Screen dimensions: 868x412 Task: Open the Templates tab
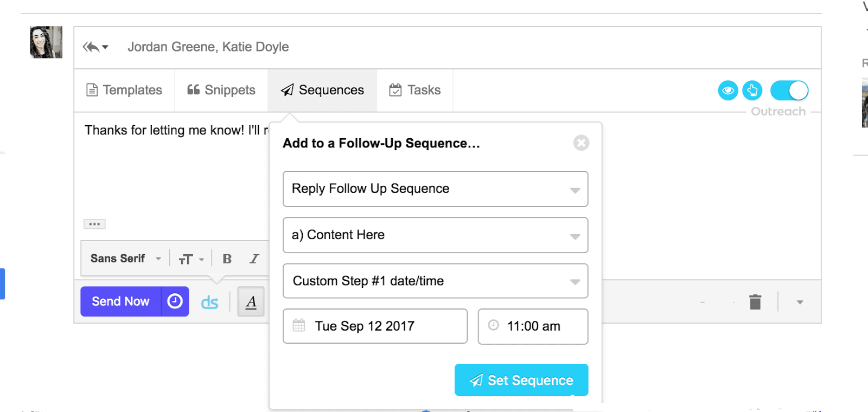click(124, 91)
